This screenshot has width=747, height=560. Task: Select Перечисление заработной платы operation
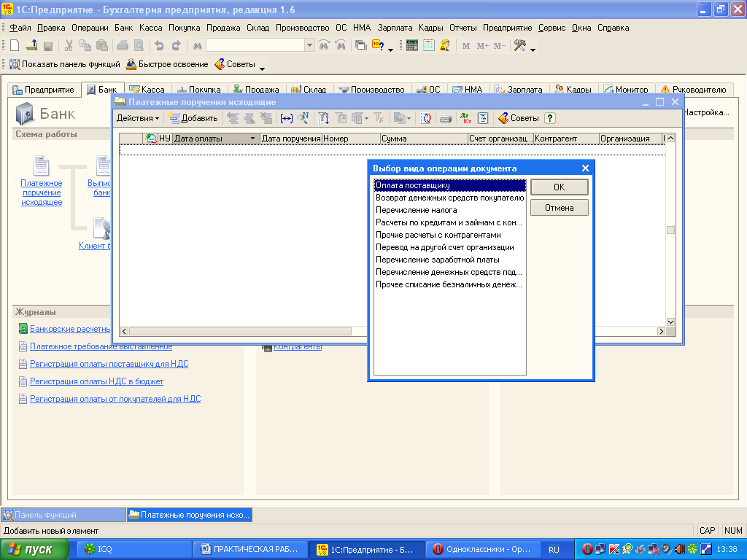449,260
